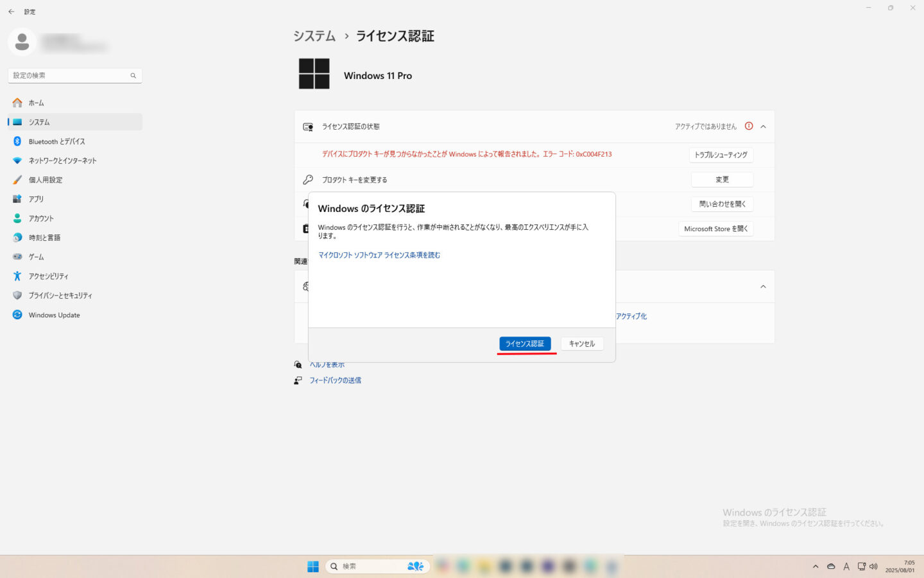The width and height of the screenshot is (924, 578).
Task: Click the red activation error info icon
Action: pos(749,126)
